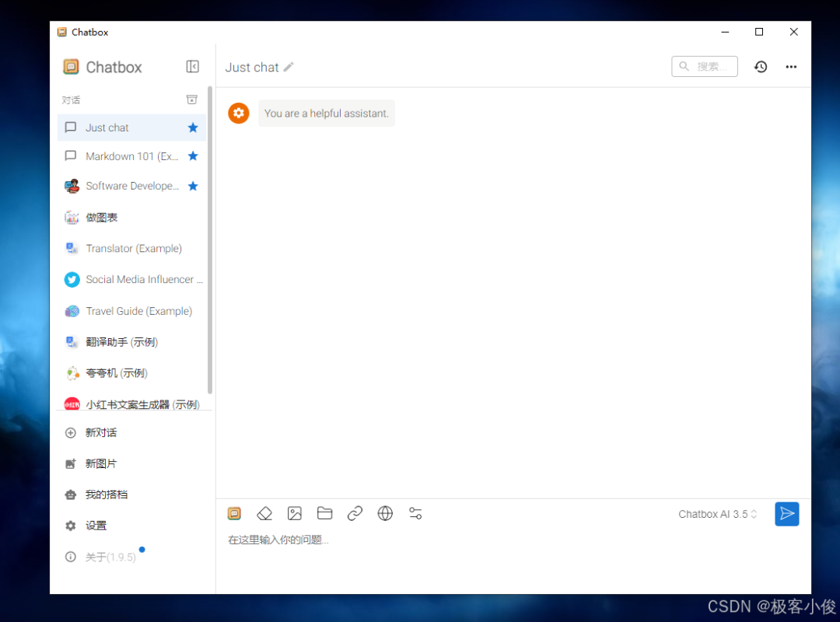The height and width of the screenshot is (622, 840).
Task: Select the 做图表 conversation
Action: [131, 217]
